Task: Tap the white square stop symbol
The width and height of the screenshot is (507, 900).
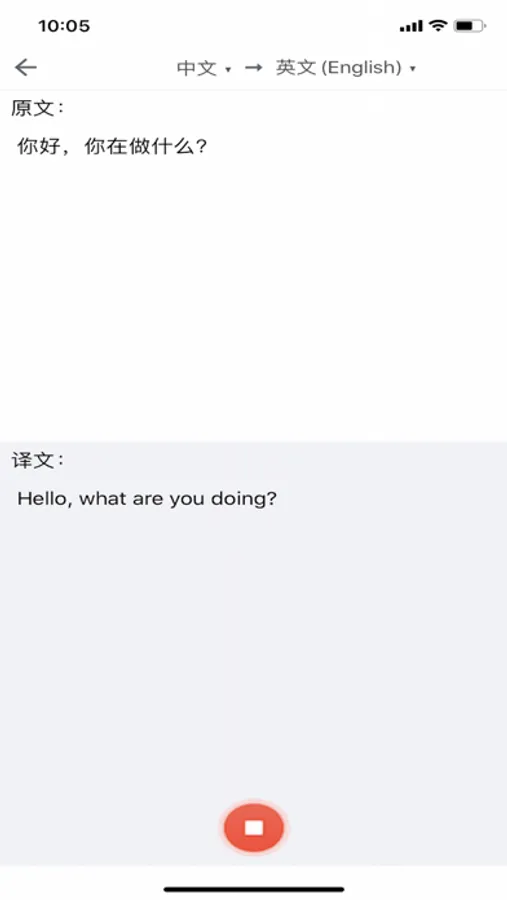Action: (x=254, y=827)
